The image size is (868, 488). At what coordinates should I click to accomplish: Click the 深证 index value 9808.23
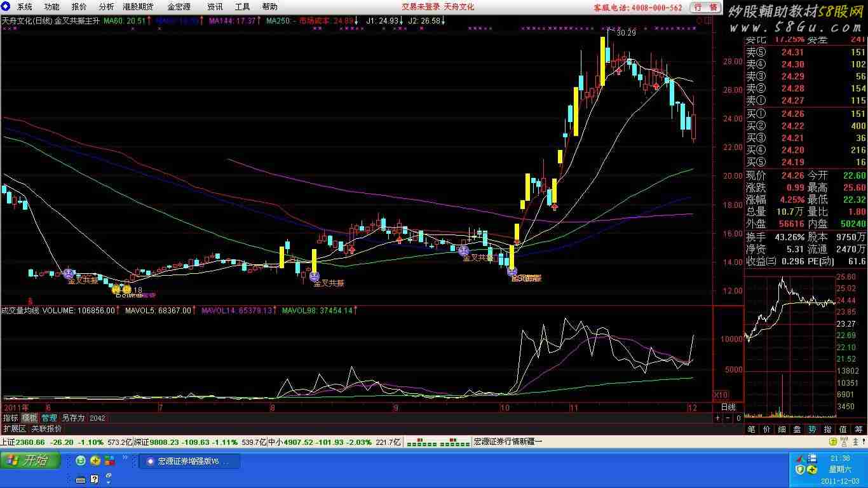point(163,442)
